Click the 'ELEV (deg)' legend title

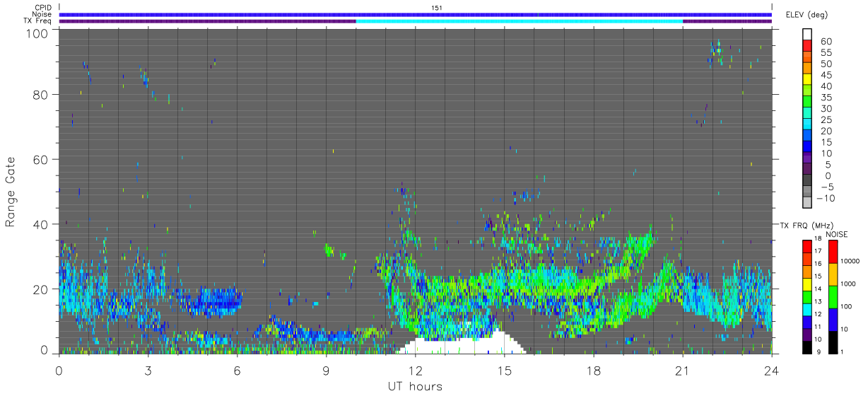(808, 14)
